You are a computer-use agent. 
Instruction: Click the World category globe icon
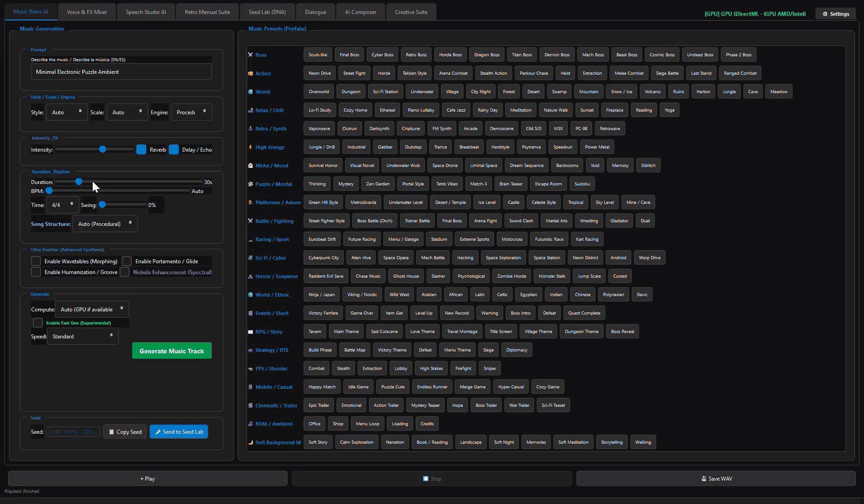pyautogui.click(x=250, y=92)
